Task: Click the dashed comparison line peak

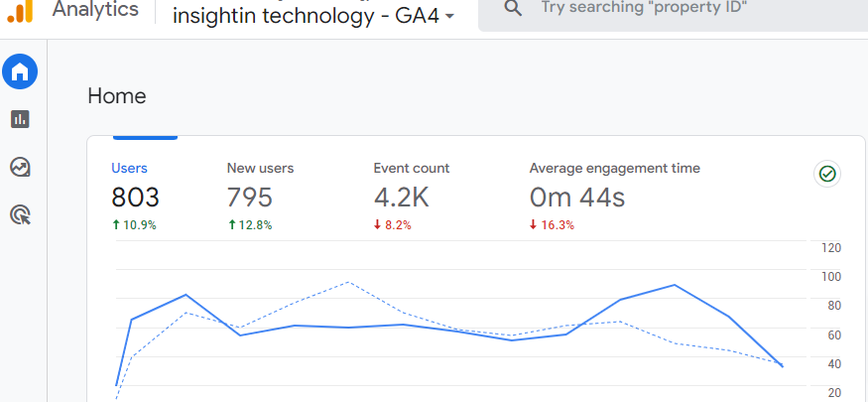Action: 348,282
